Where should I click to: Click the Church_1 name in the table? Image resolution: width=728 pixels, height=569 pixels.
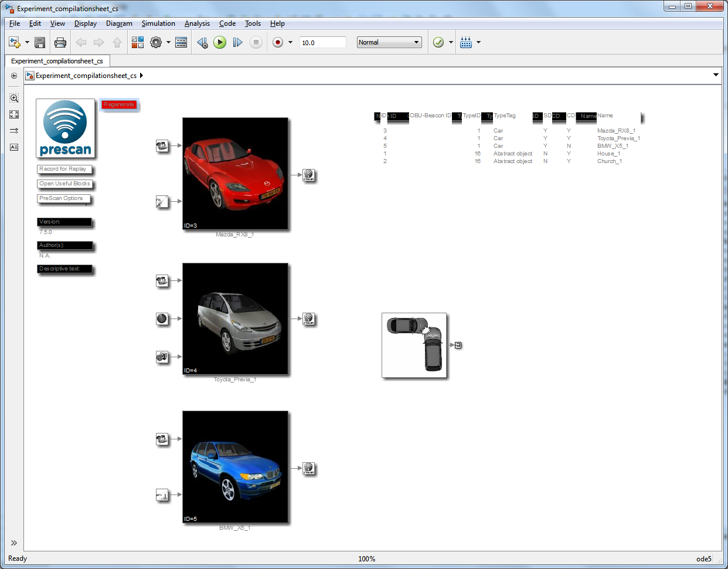(x=610, y=161)
